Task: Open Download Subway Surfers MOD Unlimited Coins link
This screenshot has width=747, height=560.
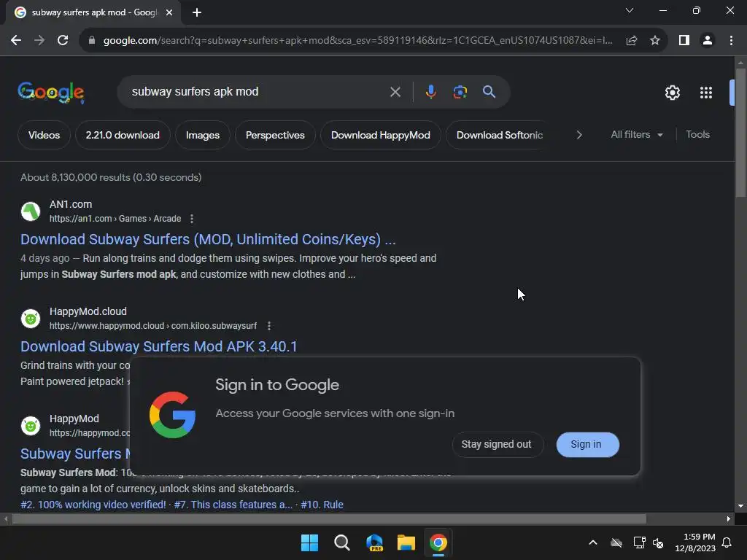Action: [x=208, y=239]
